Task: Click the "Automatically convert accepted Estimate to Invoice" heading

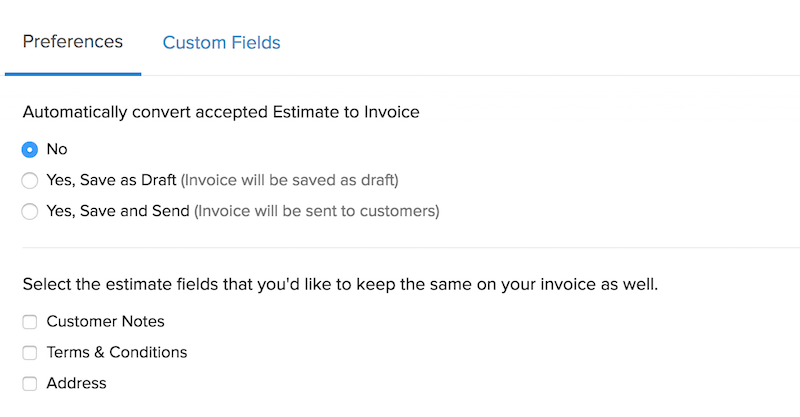Action: pos(221,112)
